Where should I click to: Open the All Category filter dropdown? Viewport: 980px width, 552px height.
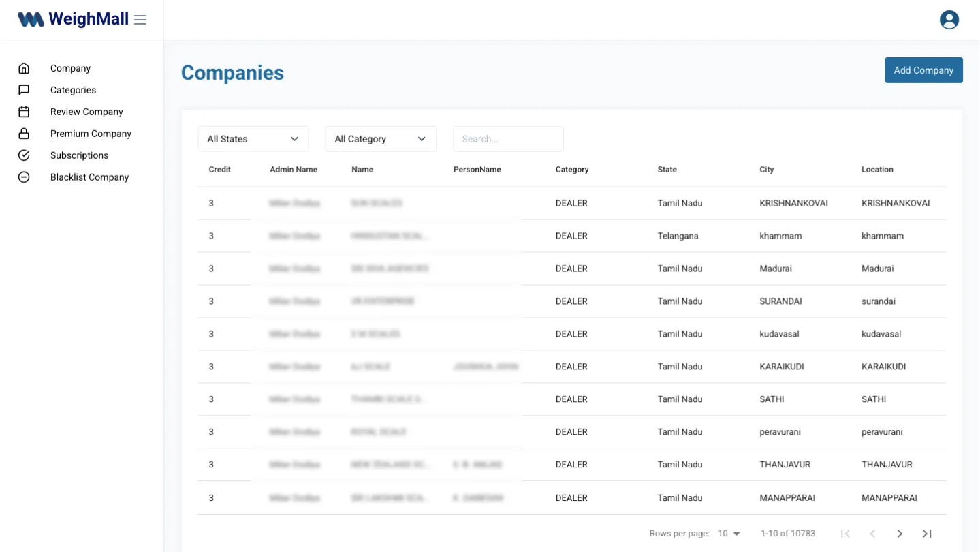tap(380, 139)
